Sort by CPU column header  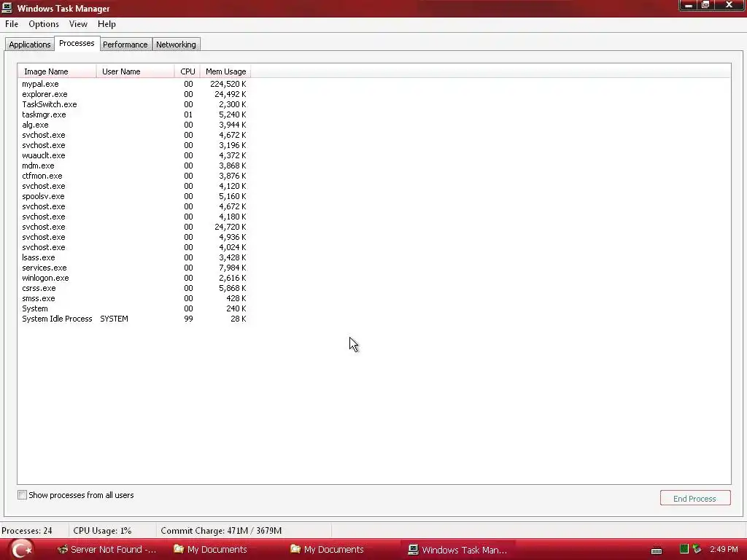187,71
